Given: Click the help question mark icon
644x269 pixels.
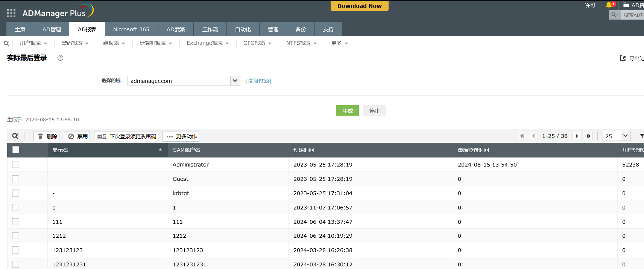Looking at the screenshot, I should pos(60,58).
